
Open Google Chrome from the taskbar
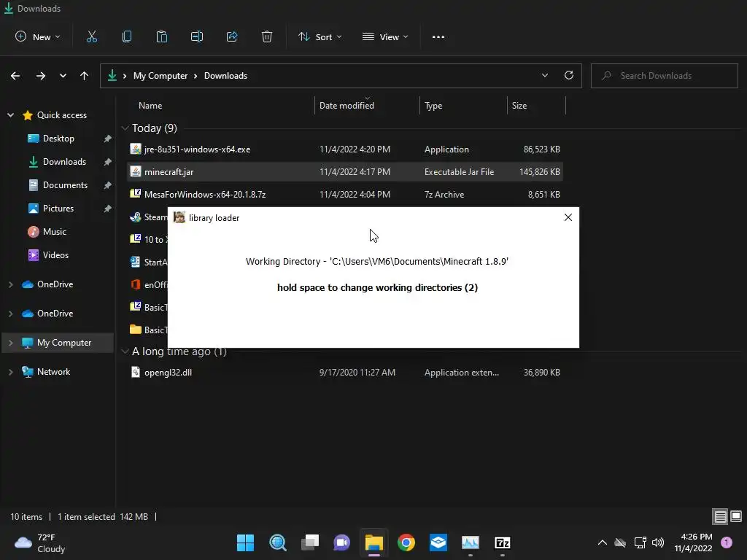(x=406, y=542)
